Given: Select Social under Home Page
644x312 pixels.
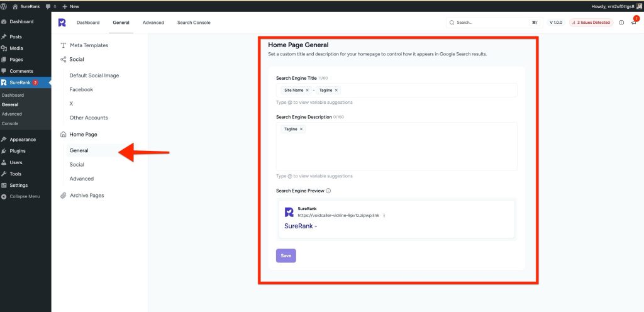Looking at the screenshot, I should (x=77, y=165).
